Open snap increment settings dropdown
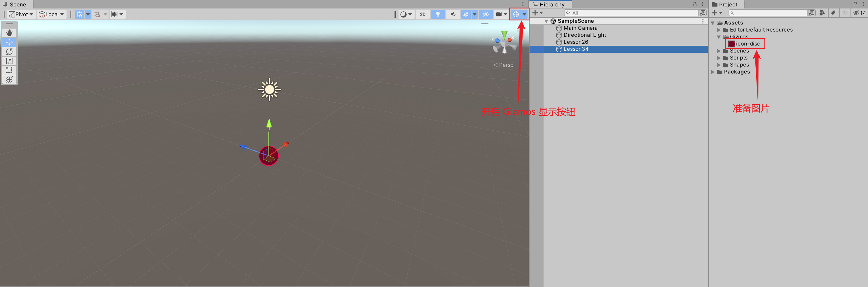This screenshot has width=868, height=287. click(105, 14)
